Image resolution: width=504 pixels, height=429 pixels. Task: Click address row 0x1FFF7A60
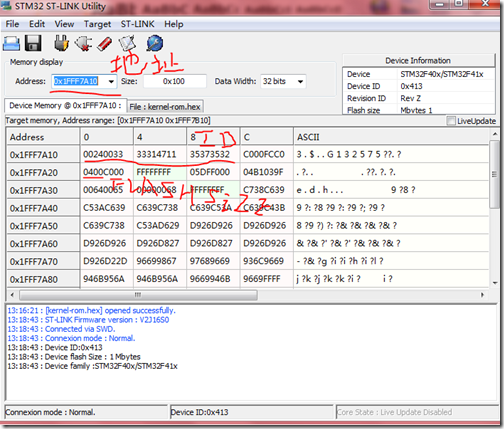point(43,244)
